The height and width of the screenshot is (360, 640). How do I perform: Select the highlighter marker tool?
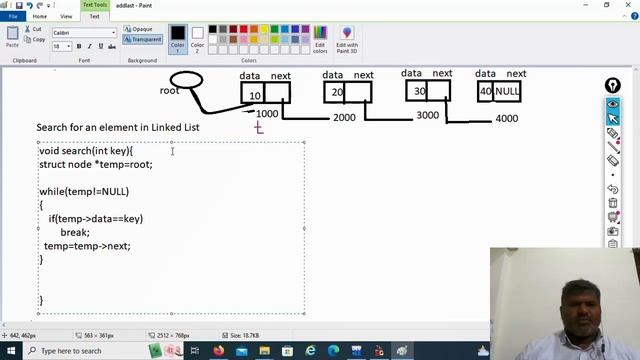pyautogui.click(x=613, y=133)
